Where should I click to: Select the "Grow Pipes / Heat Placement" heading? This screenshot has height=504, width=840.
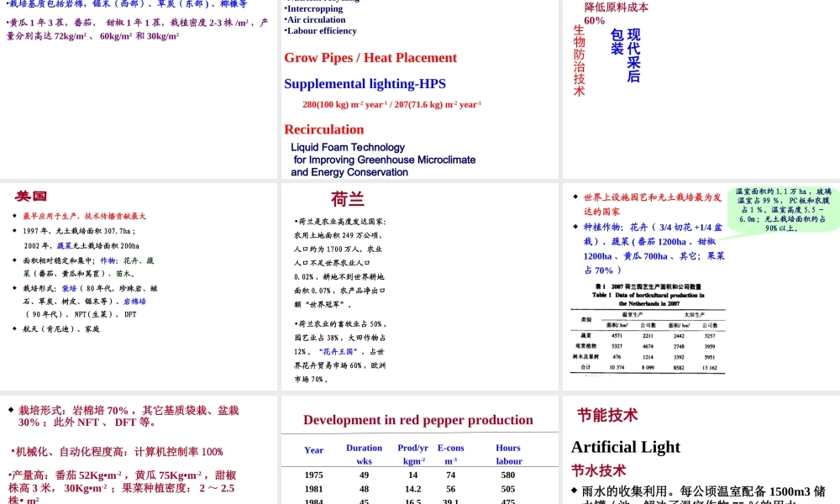tap(372, 58)
